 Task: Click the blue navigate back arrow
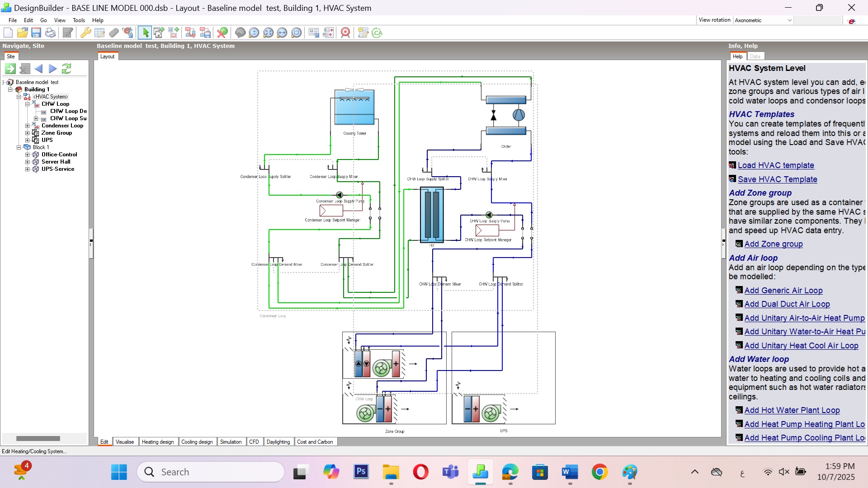click(39, 69)
